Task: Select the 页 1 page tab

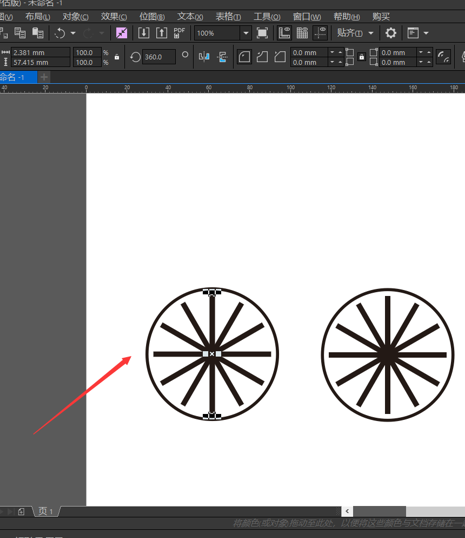Action: (46, 511)
